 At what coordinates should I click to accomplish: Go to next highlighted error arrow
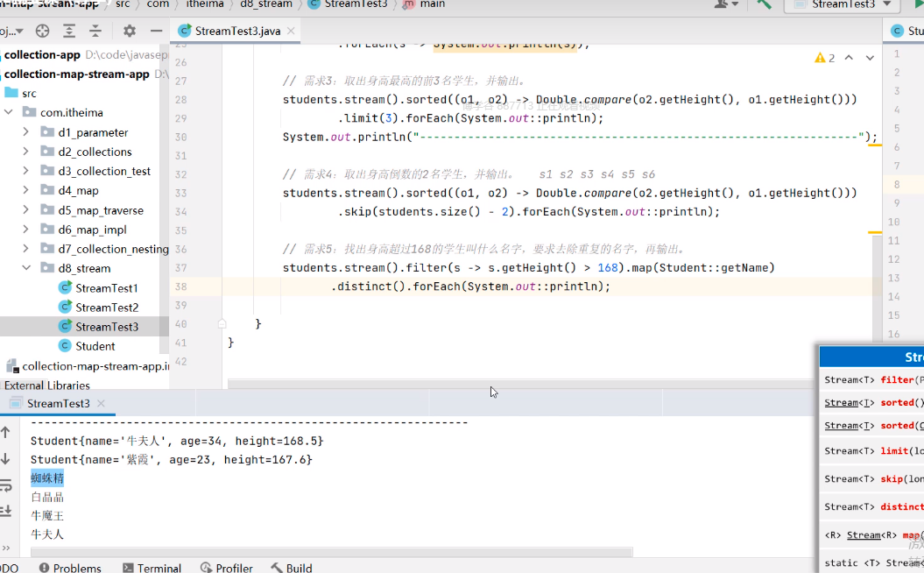tap(870, 58)
